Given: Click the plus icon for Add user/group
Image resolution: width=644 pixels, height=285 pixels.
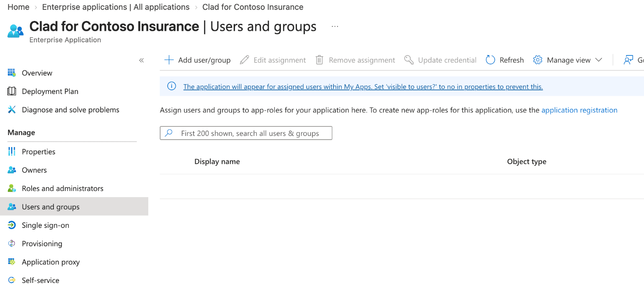Looking at the screenshot, I should [x=169, y=60].
